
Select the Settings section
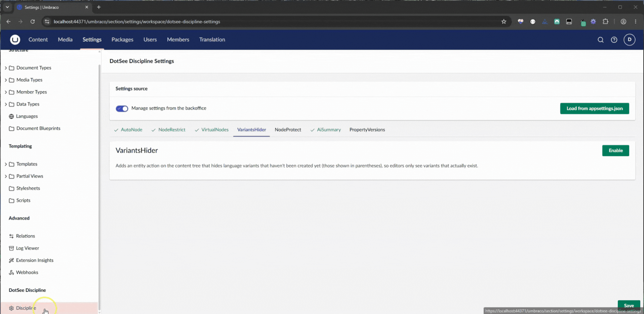[92, 40]
